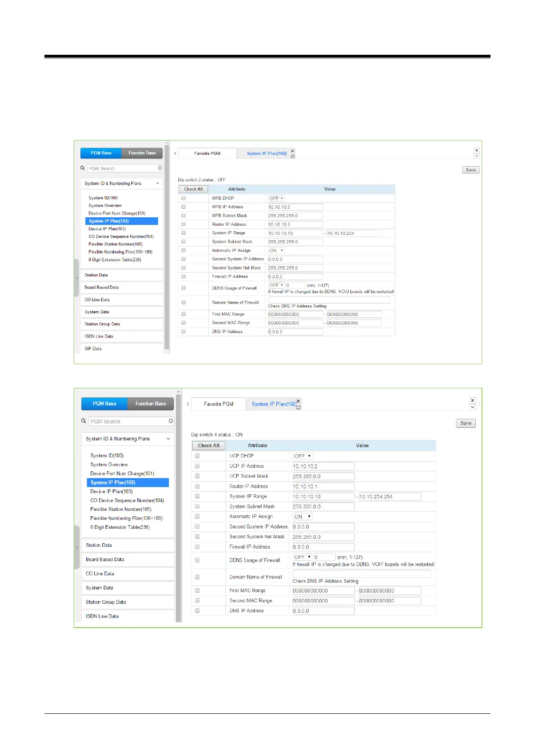Viewport: 535px width, 756px height.
Task: Click MPB IP Address field 10.10.10.3
Action: [x=296, y=207]
